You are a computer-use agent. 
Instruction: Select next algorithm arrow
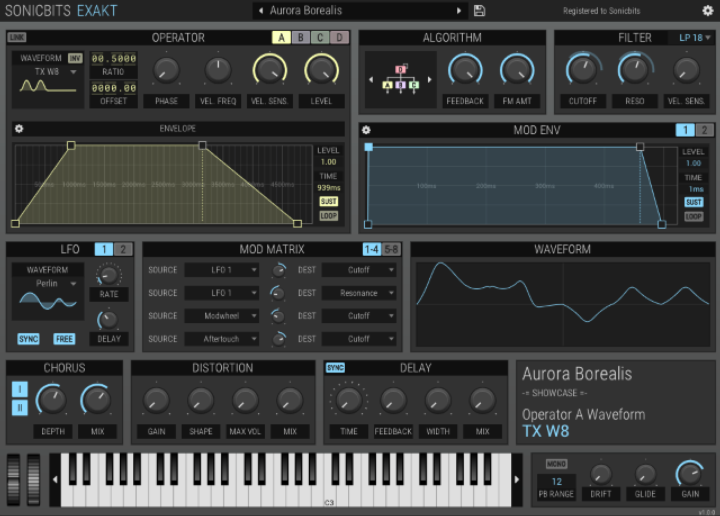[x=429, y=79]
